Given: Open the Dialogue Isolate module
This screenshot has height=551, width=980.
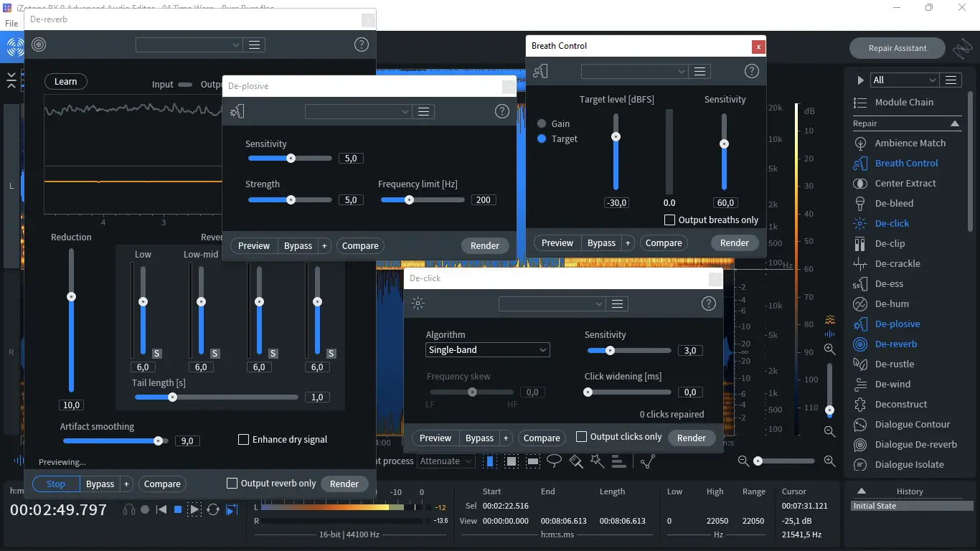Looking at the screenshot, I should (909, 464).
